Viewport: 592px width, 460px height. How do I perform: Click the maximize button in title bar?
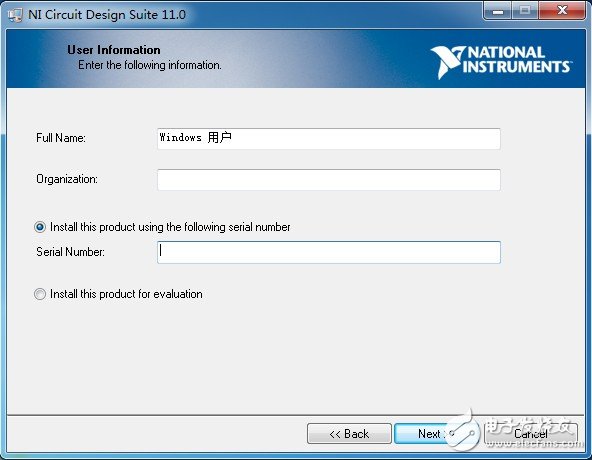[x=525, y=11]
